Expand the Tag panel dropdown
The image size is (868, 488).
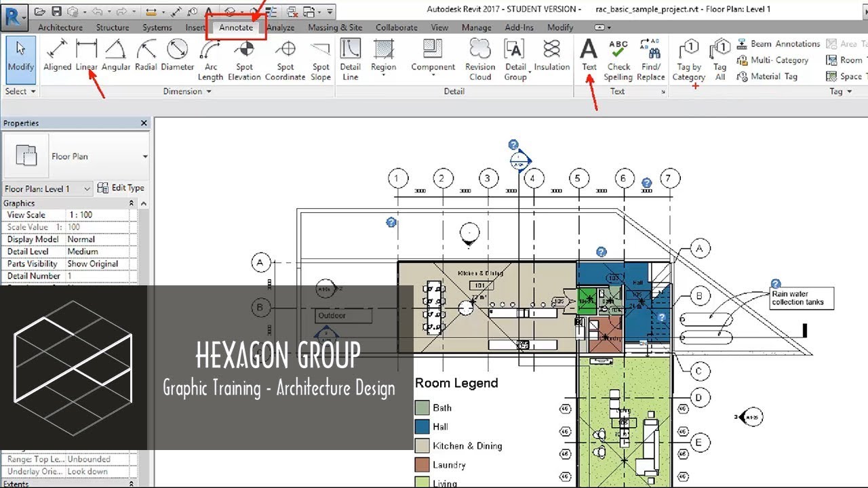[841, 91]
